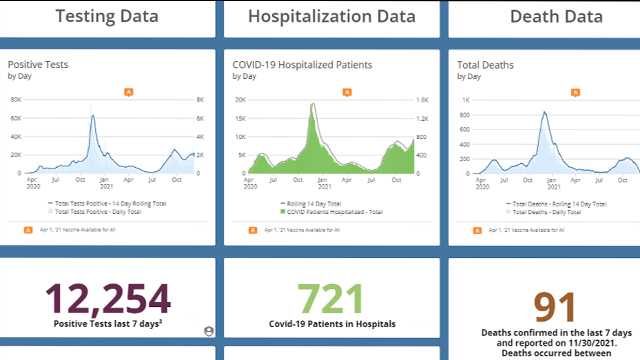The image size is (640, 360).
Task: Toggle Total Deaths Rolling 14 Day Total series
Action: click(x=556, y=204)
